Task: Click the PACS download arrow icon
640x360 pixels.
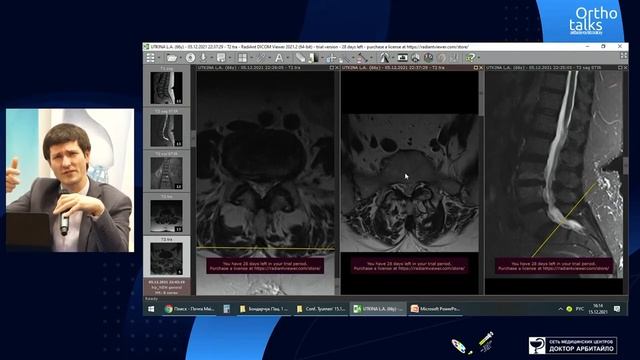Action: click(x=203, y=58)
